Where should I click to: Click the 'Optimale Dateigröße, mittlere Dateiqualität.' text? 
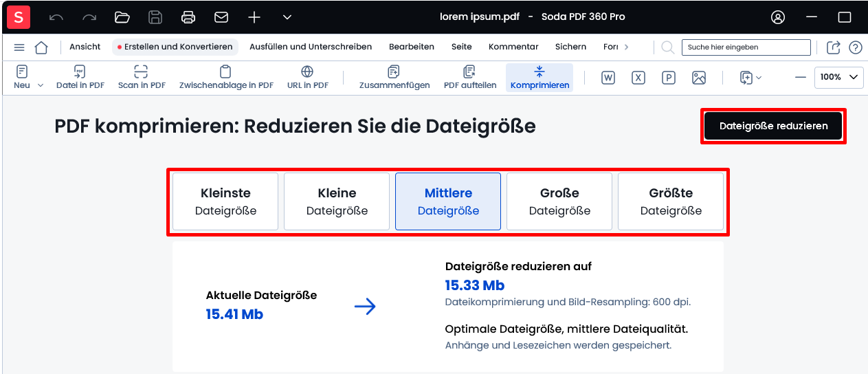567,329
